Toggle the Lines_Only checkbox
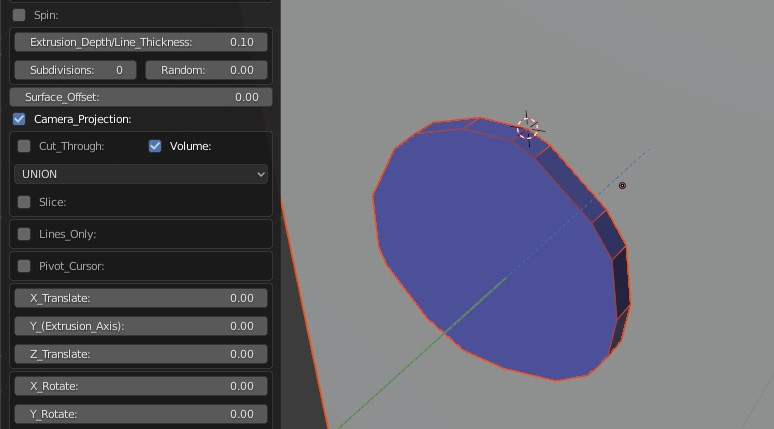The width and height of the screenshot is (774, 429). click(x=25, y=234)
